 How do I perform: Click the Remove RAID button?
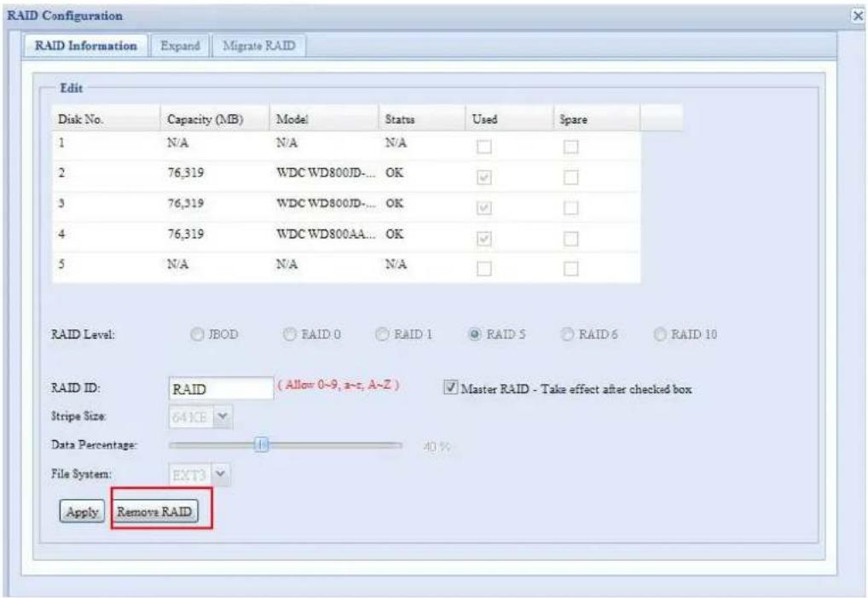(154, 512)
